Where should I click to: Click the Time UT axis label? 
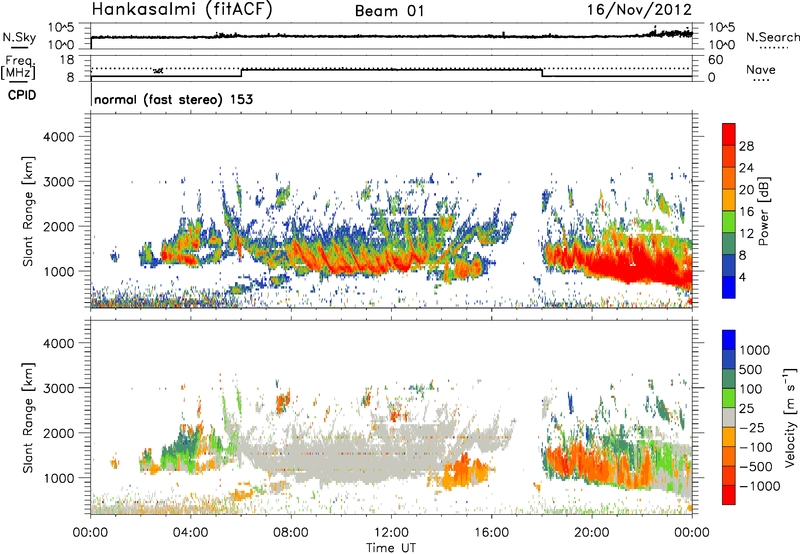pos(391,548)
